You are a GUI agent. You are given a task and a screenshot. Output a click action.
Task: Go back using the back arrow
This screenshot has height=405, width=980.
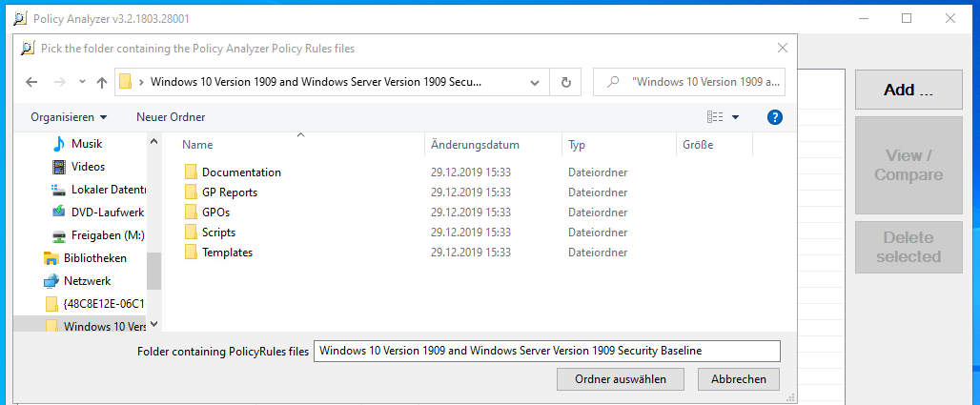31,82
